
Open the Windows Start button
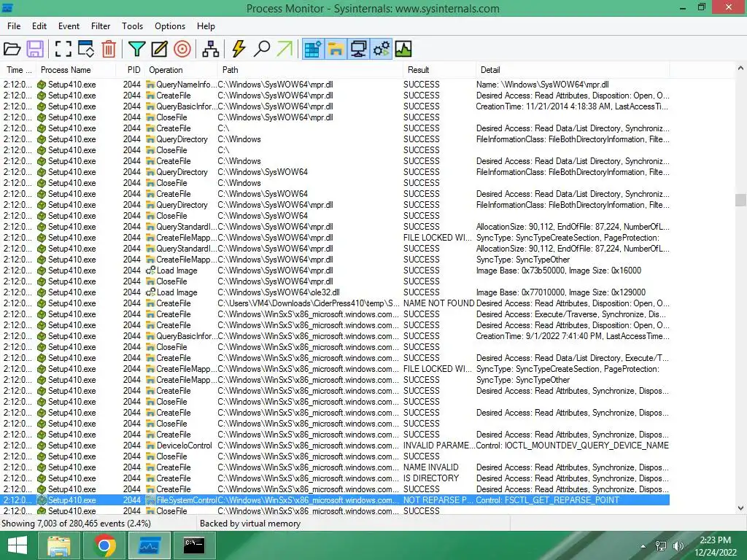click(x=18, y=545)
